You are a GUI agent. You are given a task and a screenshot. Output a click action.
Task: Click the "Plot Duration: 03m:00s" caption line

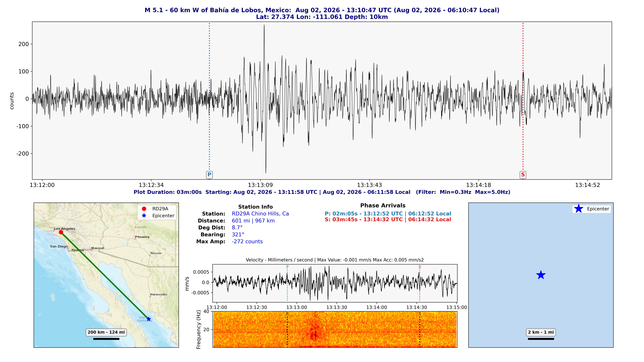click(322, 192)
